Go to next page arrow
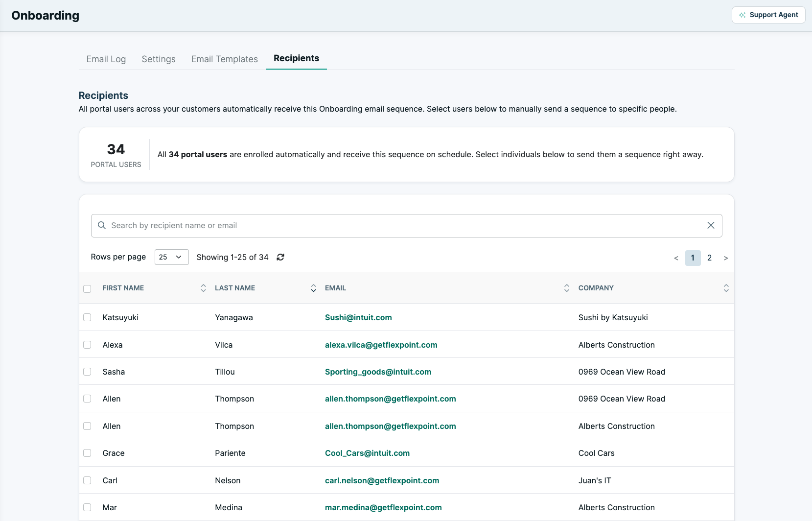812x521 pixels. pos(726,258)
